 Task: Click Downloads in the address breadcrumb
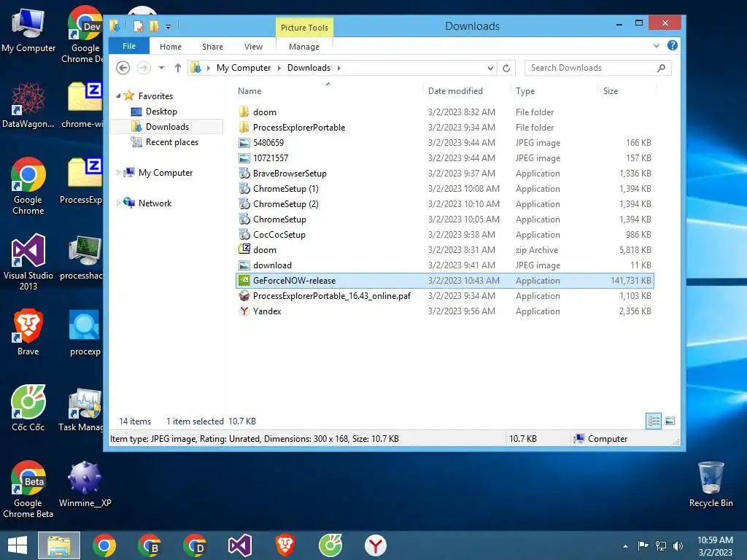coord(309,68)
